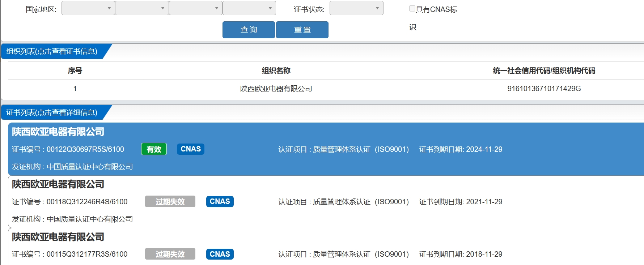Image resolution: width=644 pixels, height=265 pixels.
Task: Click 认证项目 text of the 2021-11-29 certificate
Action: point(344,202)
